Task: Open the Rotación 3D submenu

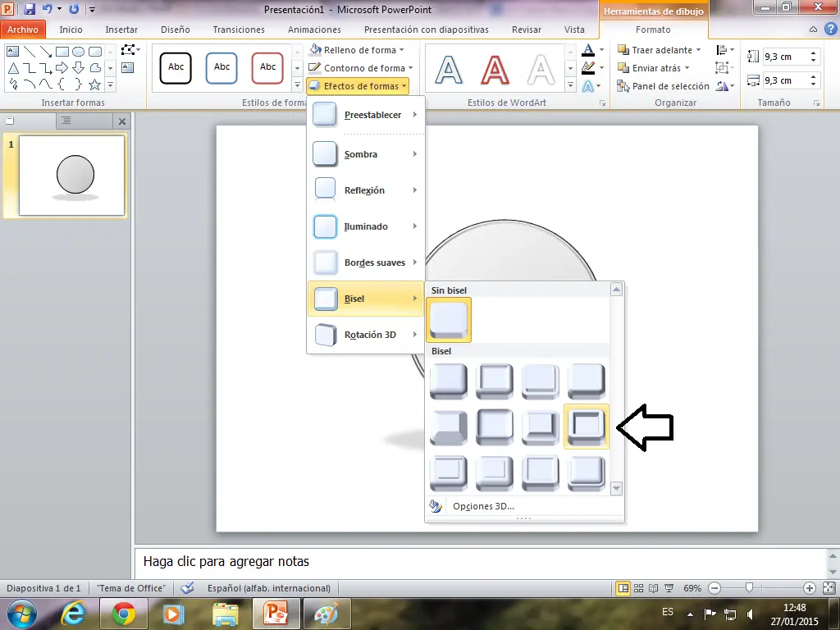Action: coord(366,335)
